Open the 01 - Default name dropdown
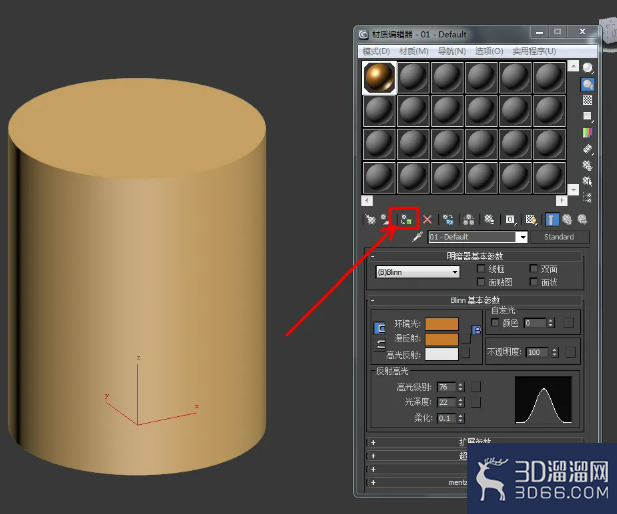617x514 pixels. click(523, 237)
